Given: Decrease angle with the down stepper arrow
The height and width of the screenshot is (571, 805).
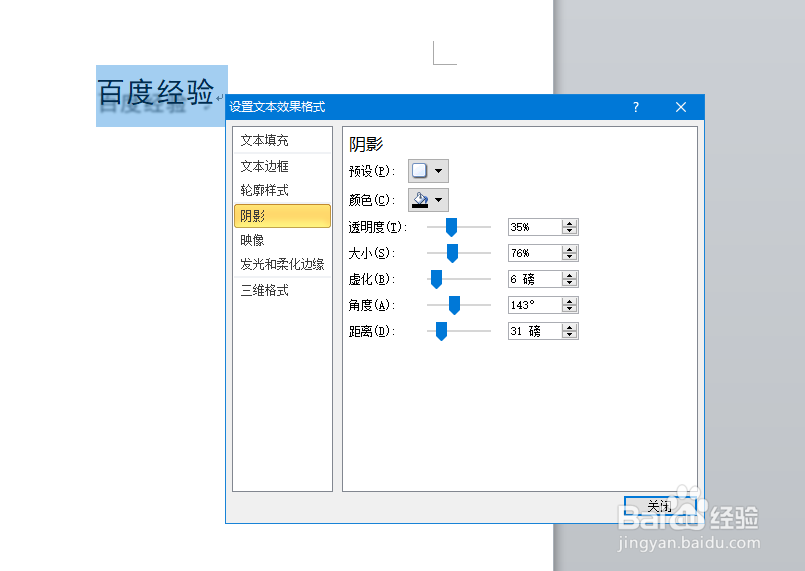Looking at the screenshot, I should point(570,309).
